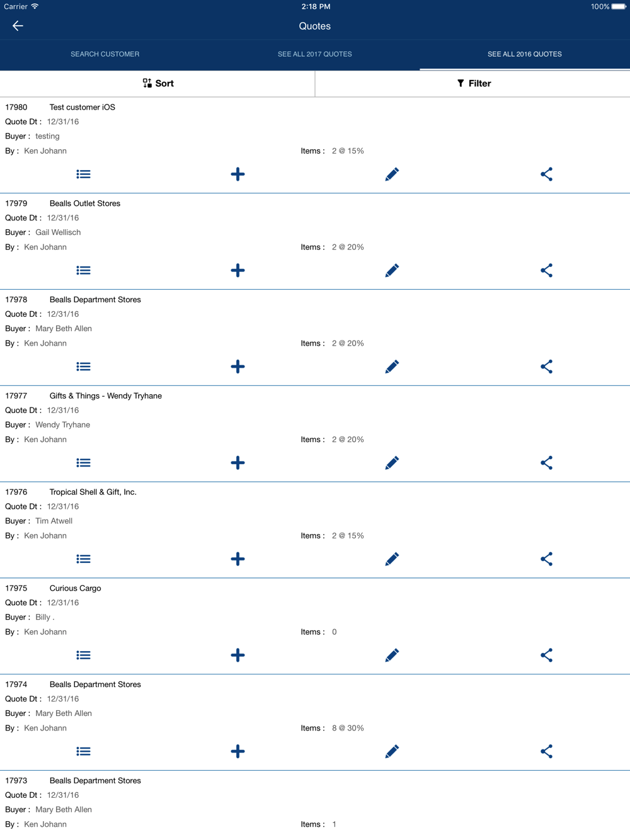The width and height of the screenshot is (630, 840).
Task: Add item to Bealls Outlet Stores quote
Action: (238, 271)
